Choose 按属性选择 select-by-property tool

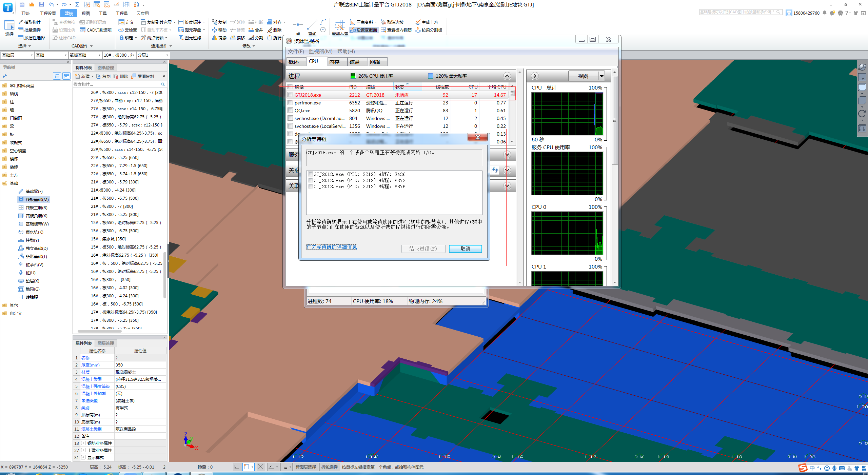click(x=31, y=38)
